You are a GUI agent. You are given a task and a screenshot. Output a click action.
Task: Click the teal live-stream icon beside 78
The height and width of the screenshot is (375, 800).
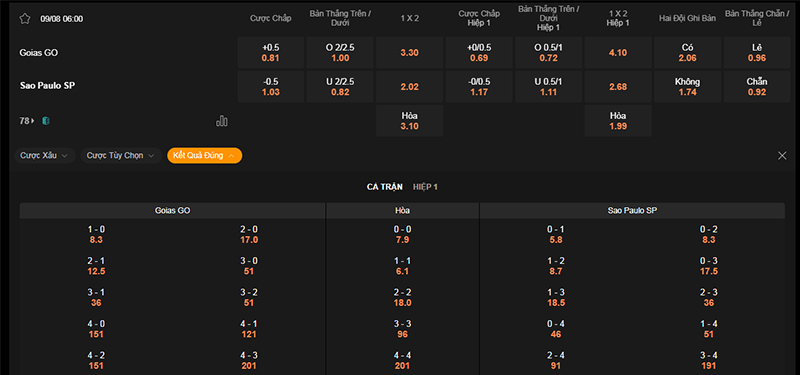[46, 121]
